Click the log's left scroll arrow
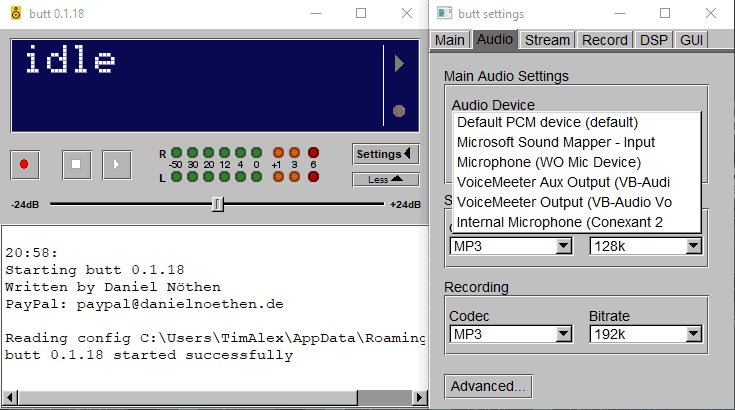 [10, 397]
